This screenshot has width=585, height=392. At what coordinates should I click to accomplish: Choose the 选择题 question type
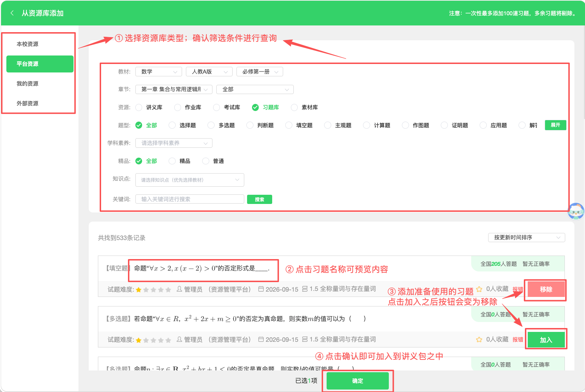172,125
